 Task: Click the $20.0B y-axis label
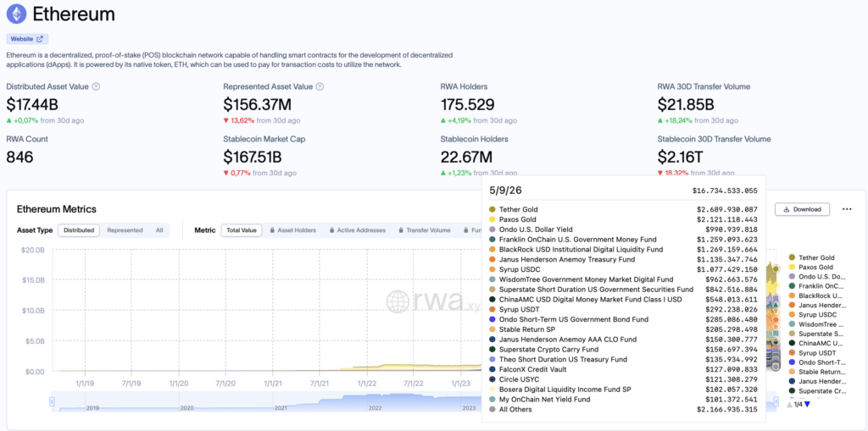point(34,250)
